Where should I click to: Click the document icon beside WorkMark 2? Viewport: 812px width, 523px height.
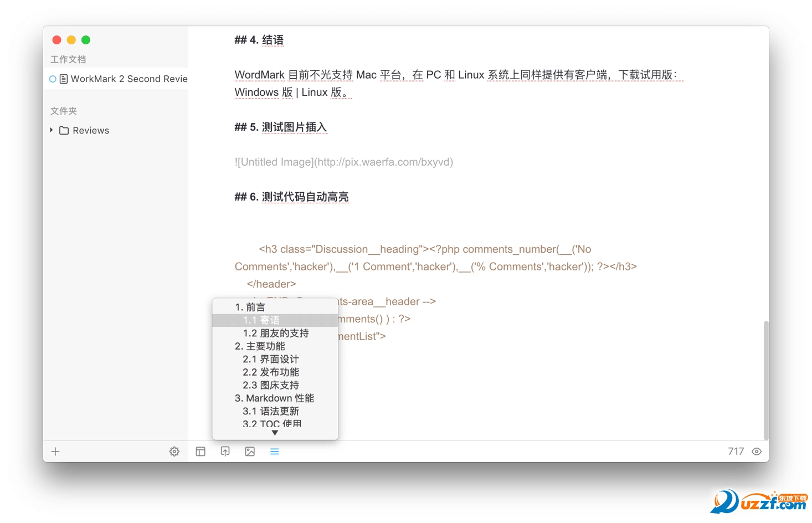click(63, 79)
